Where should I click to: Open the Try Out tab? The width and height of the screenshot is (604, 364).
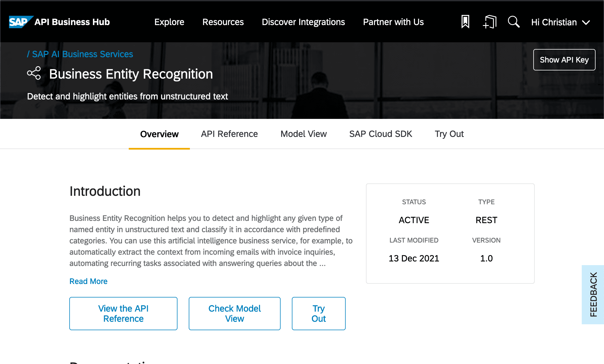click(449, 134)
